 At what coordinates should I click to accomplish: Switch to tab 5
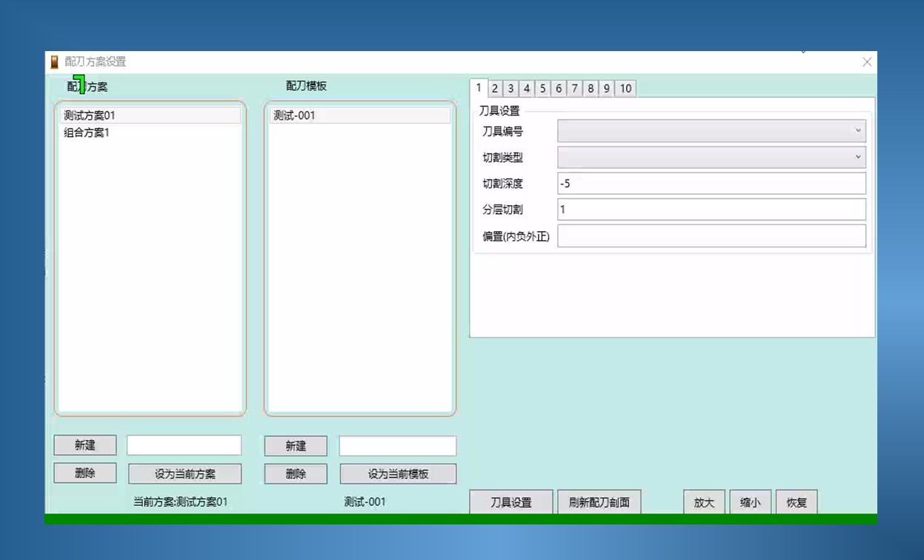pos(542,89)
